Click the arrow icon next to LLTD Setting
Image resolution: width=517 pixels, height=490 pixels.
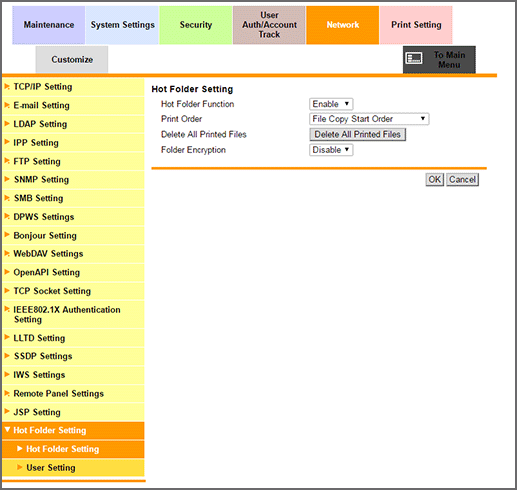pos(7,337)
